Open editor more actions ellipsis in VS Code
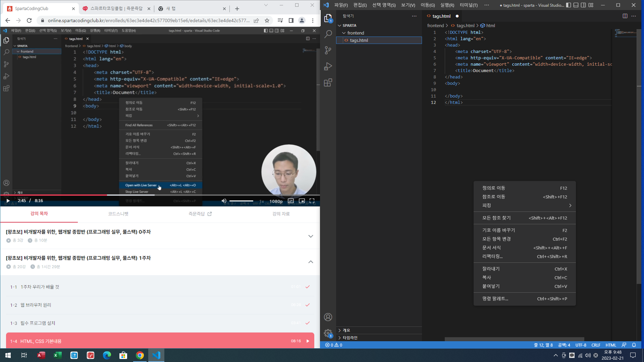The width and height of the screenshot is (644, 362). [x=634, y=16]
